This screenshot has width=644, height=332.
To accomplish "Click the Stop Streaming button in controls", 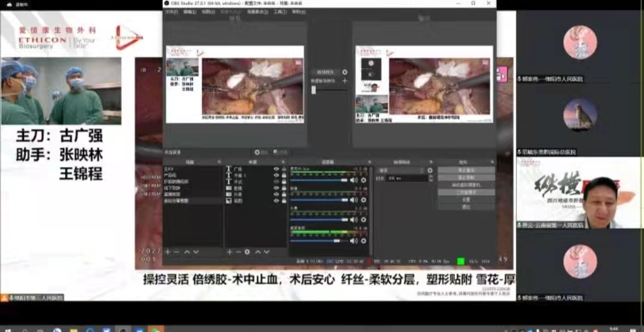I will [466, 170].
